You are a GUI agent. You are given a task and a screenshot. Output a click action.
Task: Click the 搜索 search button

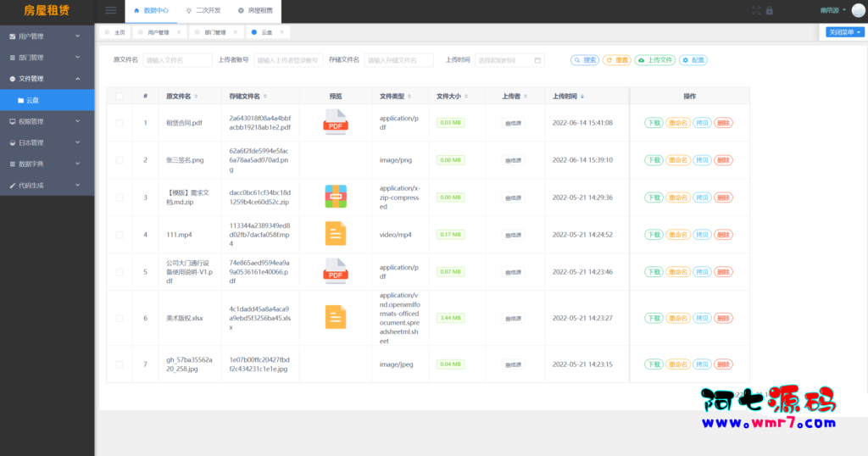(x=585, y=60)
